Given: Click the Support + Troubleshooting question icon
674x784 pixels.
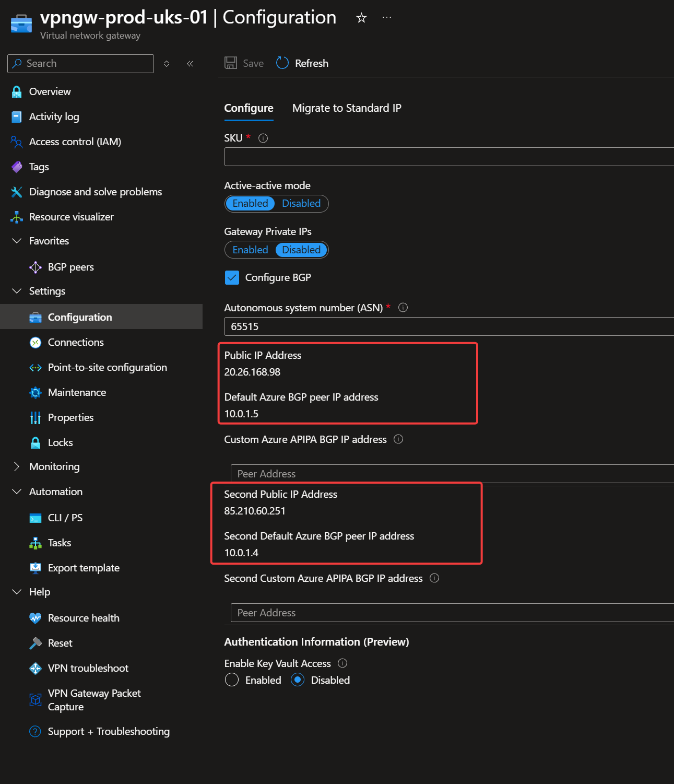Looking at the screenshot, I should [36, 732].
